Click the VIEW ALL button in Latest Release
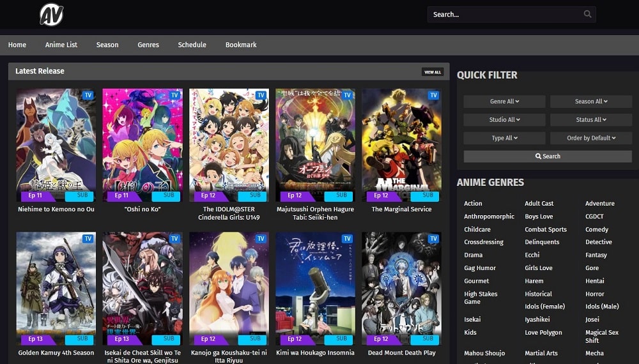The image size is (639, 364). click(x=433, y=72)
